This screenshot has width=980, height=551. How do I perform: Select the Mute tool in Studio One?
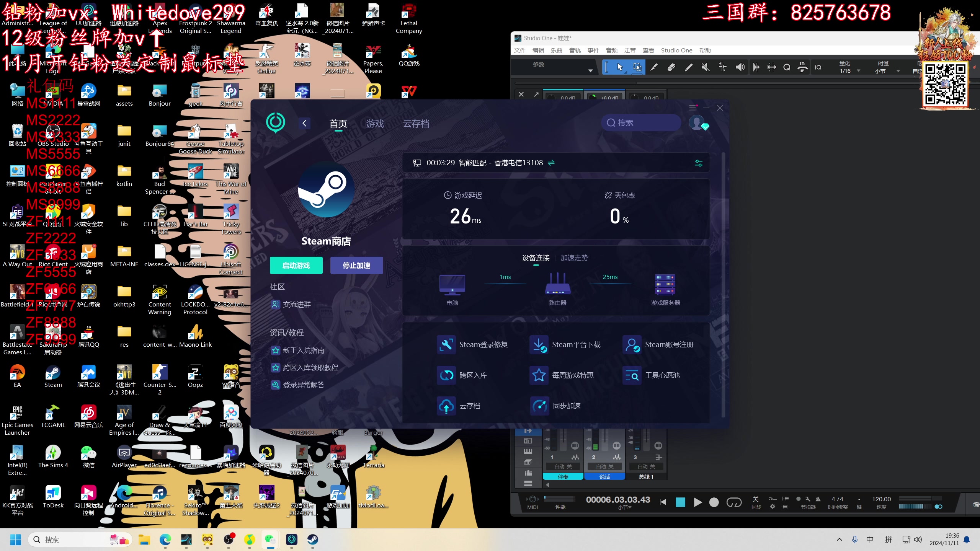pyautogui.click(x=705, y=67)
